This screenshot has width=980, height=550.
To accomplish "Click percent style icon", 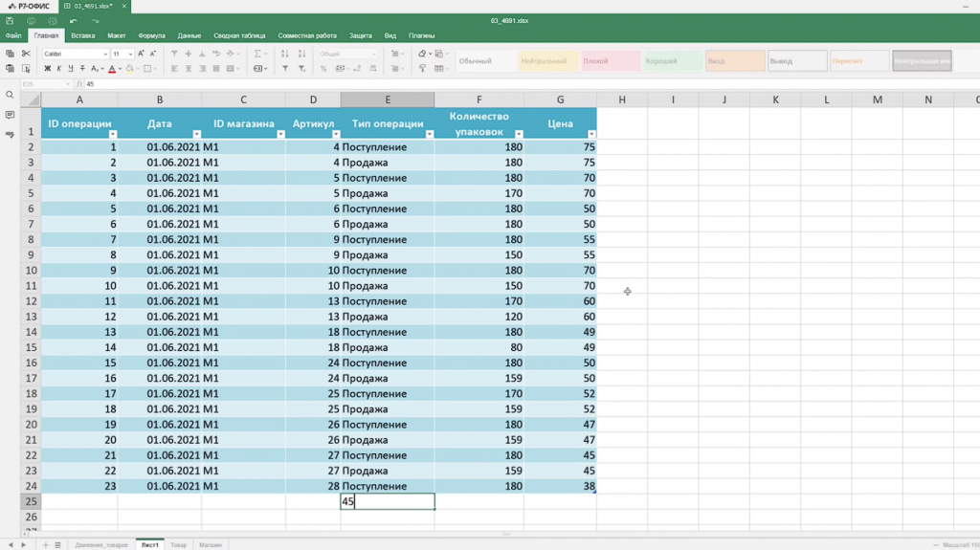I will (x=323, y=69).
